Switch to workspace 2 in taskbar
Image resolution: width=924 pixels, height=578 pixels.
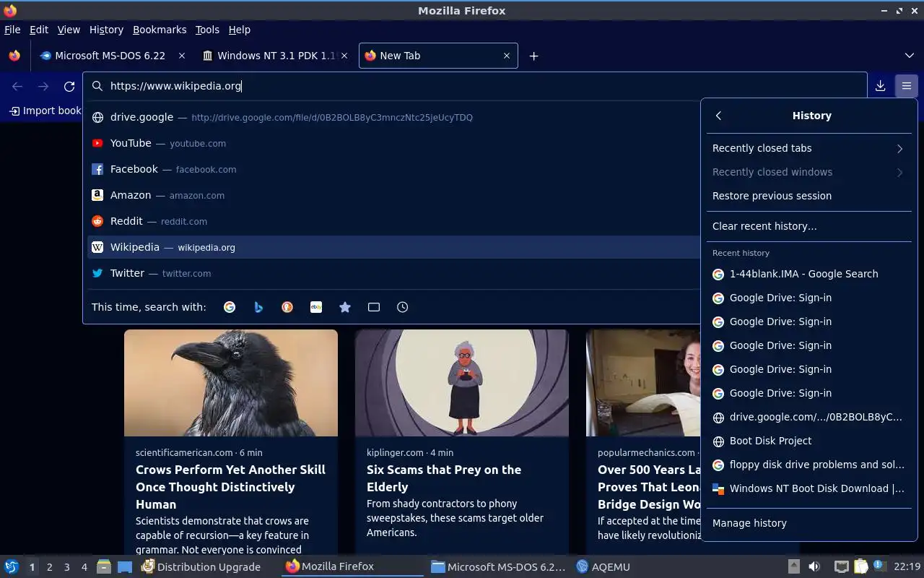point(49,567)
